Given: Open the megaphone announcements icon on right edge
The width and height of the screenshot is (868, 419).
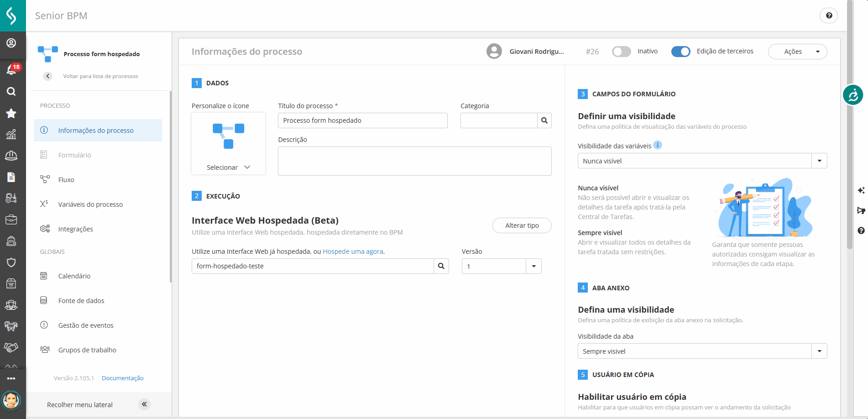Looking at the screenshot, I should [x=861, y=210].
